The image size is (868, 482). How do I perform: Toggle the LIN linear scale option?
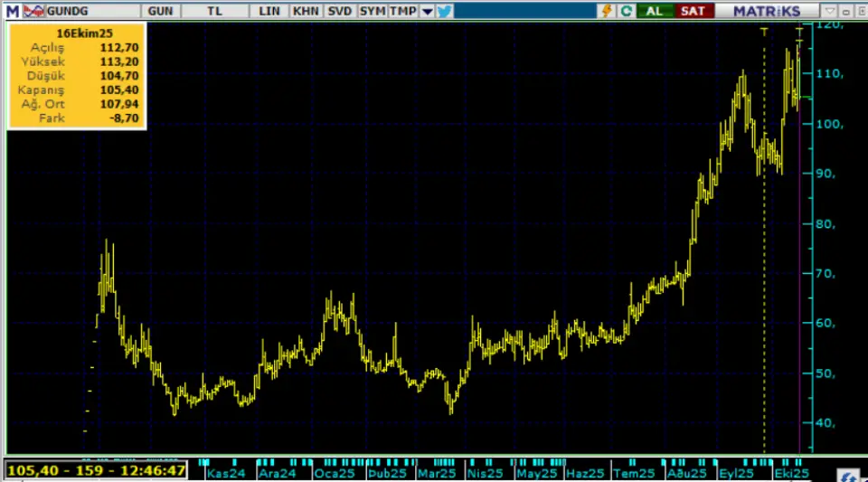(269, 11)
